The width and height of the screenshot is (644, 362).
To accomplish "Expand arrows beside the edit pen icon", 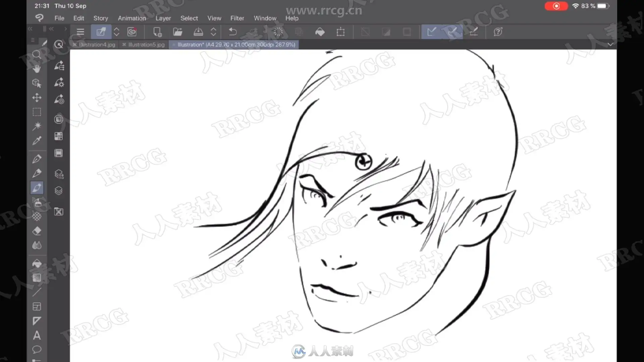I will click(116, 32).
